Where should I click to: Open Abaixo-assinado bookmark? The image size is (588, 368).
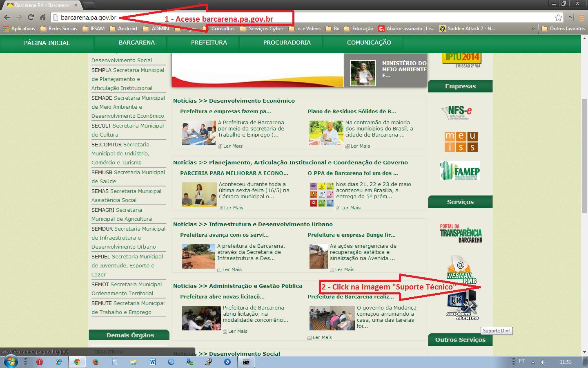(x=406, y=29)
